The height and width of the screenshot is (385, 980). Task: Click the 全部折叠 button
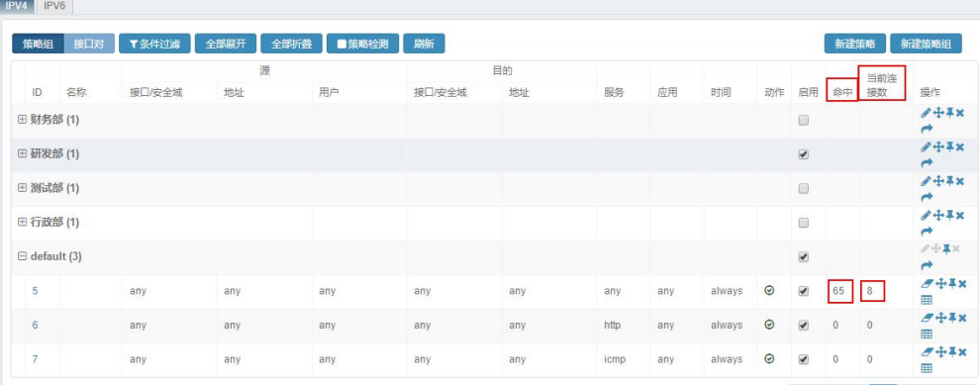point(291,44)
